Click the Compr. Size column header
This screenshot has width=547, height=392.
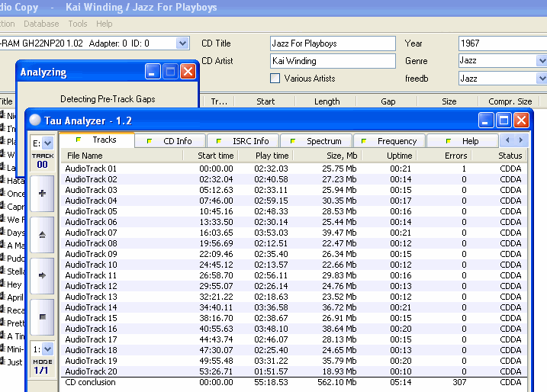[510, 101]
